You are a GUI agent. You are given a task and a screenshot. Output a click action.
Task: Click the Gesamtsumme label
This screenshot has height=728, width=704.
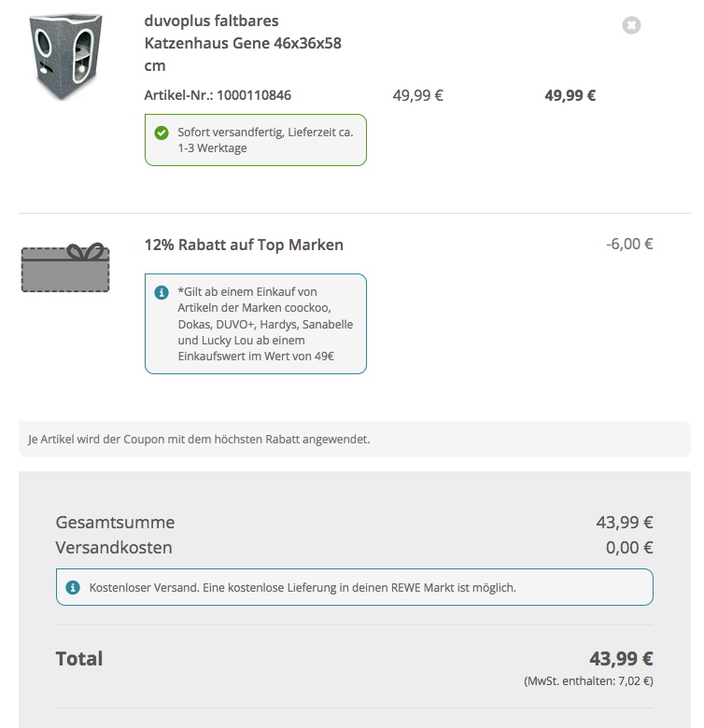(115, 523)
